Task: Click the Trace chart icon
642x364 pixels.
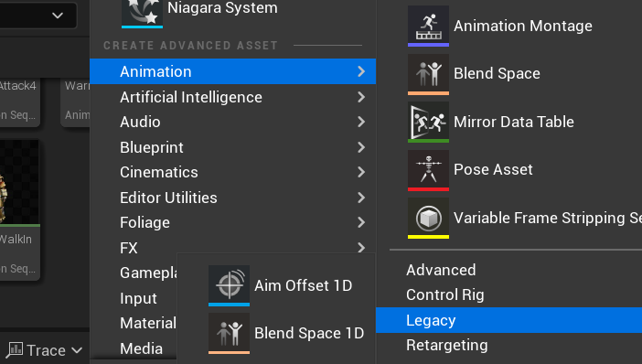Action: tap(15, 350)
